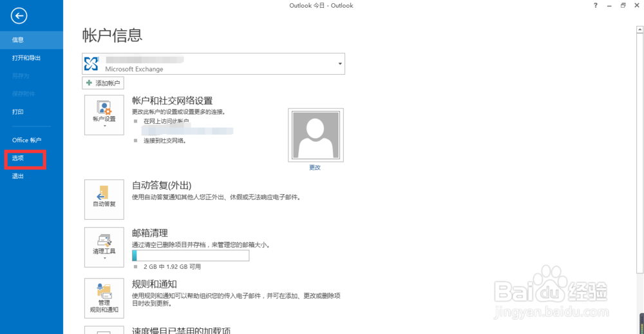Screen dimensions: 644x334
Task: Click 自动答复(外出) heading
Action: coord(162,186)
